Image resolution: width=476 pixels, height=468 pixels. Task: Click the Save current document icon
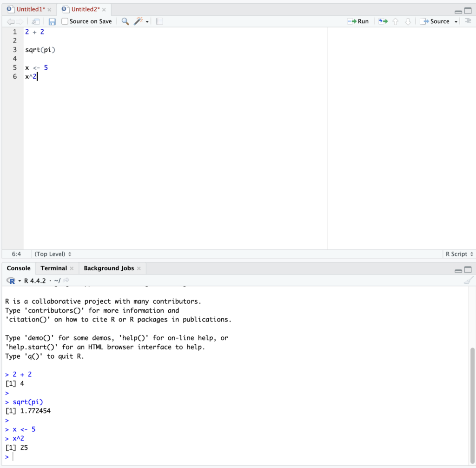[52, 21]
